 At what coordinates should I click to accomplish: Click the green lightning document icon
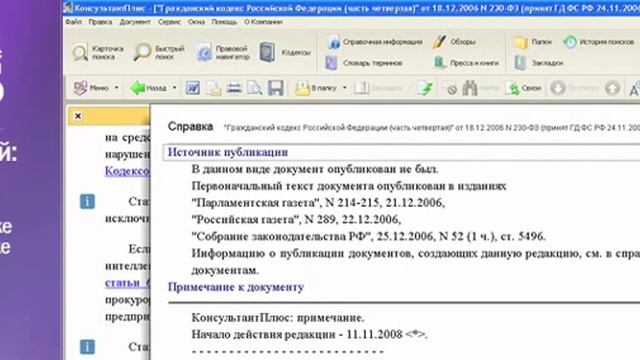click(x=425, y=88)
